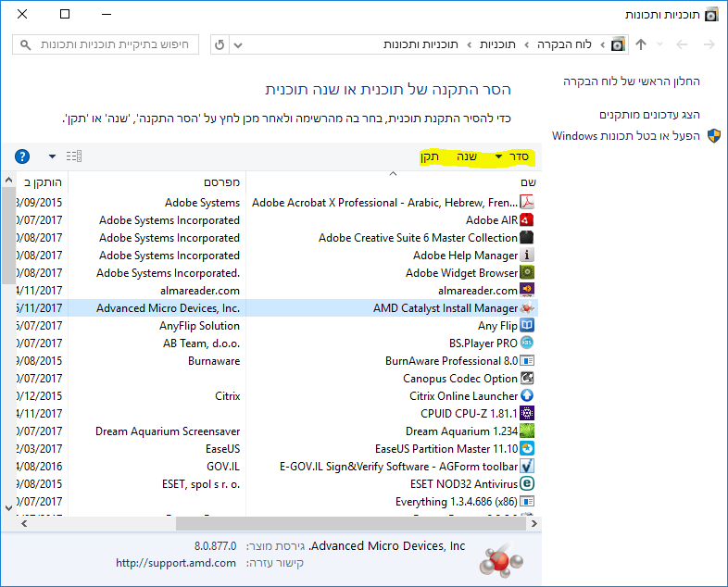Click the ESET NOD32 Antivirus icon
728x587 pixels.
[527, 483]
